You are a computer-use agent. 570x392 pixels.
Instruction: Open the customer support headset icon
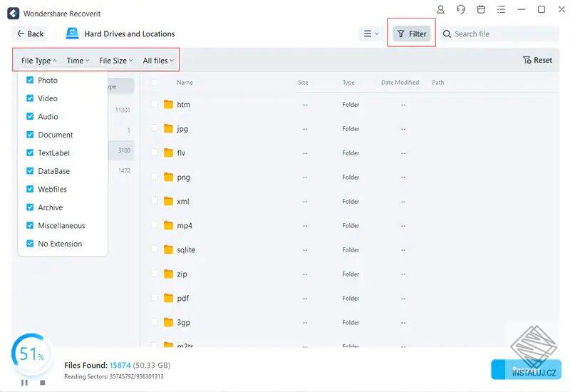click(x=460, y=9)
